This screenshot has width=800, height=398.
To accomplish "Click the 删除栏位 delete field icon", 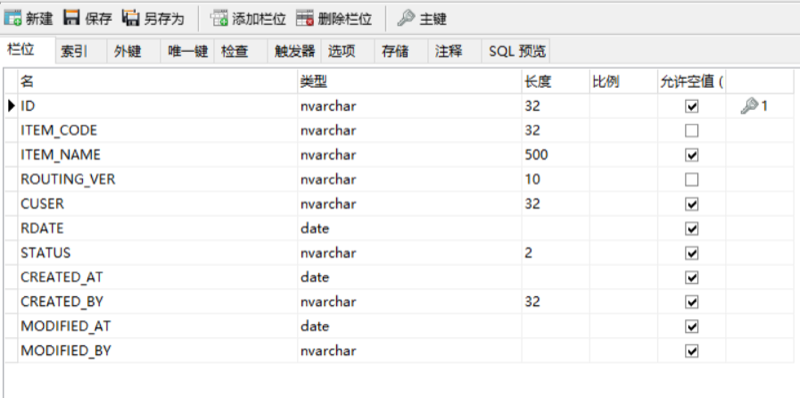I will [x=305, y=19].
